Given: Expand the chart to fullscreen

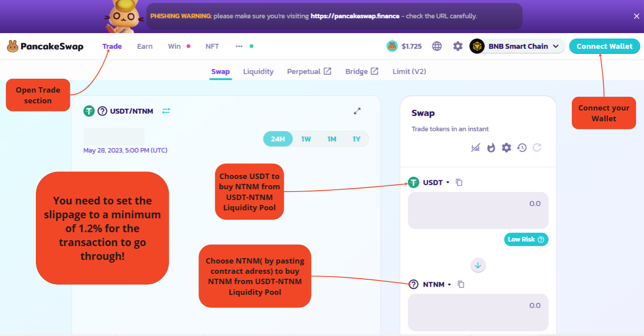Looking at the screenshot, I should (x=357, y=111).
